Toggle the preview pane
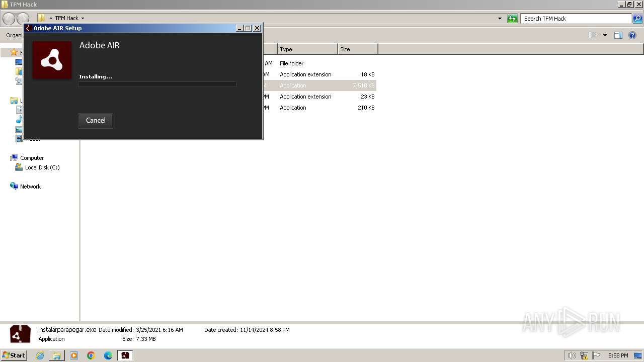644x362 pixels. point(618,35)
